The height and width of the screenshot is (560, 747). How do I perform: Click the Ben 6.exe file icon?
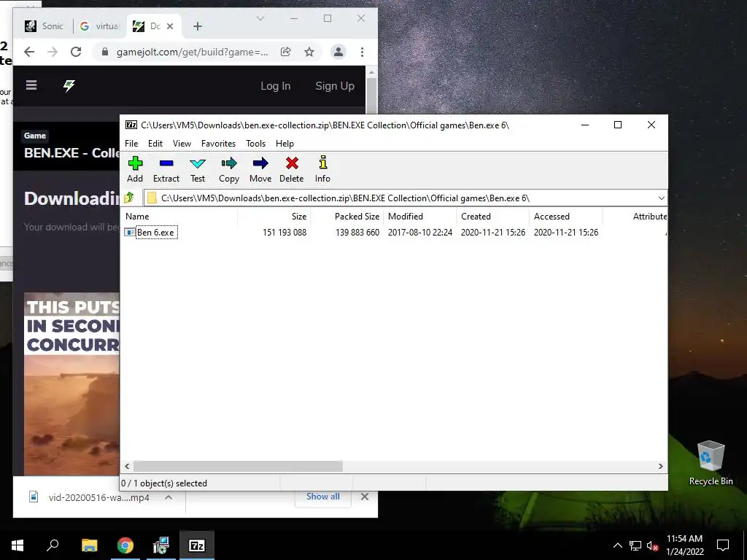coord(130,233)
